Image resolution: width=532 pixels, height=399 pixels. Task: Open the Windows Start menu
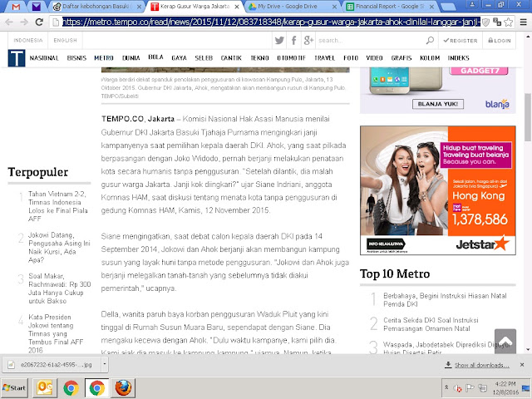(x=13, y=388)
